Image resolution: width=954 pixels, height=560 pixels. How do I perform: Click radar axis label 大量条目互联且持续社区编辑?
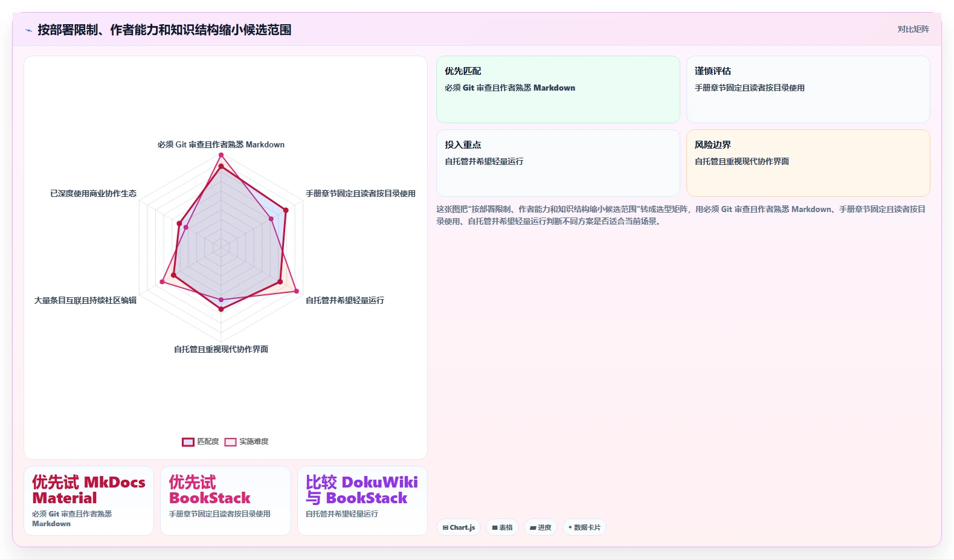click(x=85, y=300)
